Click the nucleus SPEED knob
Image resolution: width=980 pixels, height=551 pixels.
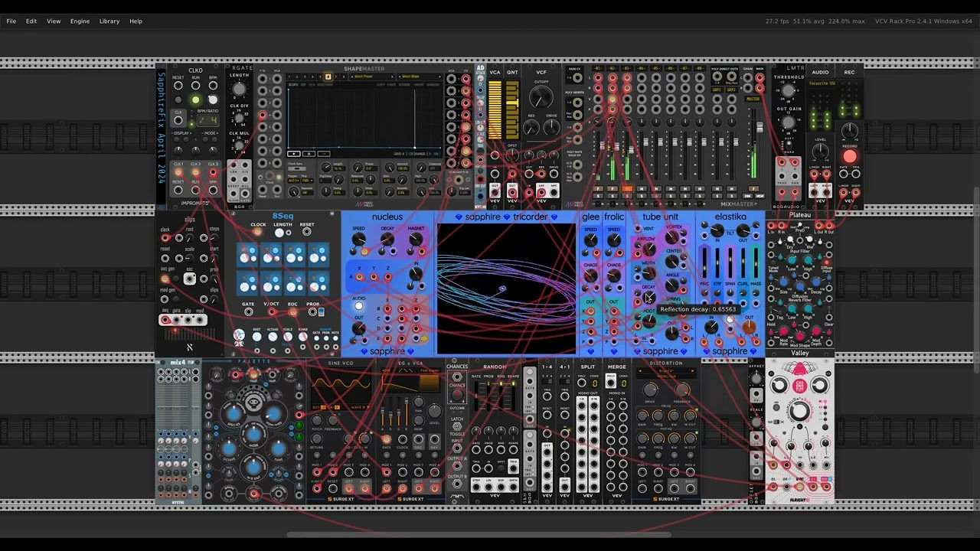(x=358, y=239)
